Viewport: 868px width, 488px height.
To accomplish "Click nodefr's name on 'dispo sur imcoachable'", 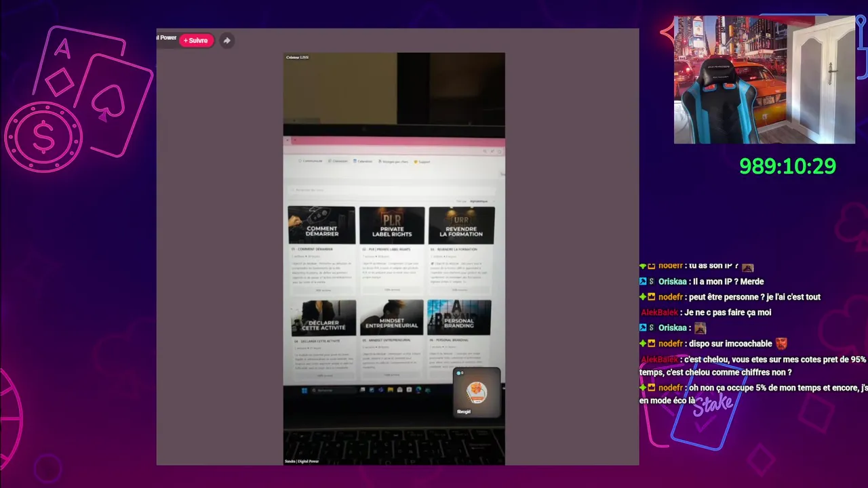I will coord(671,344).
